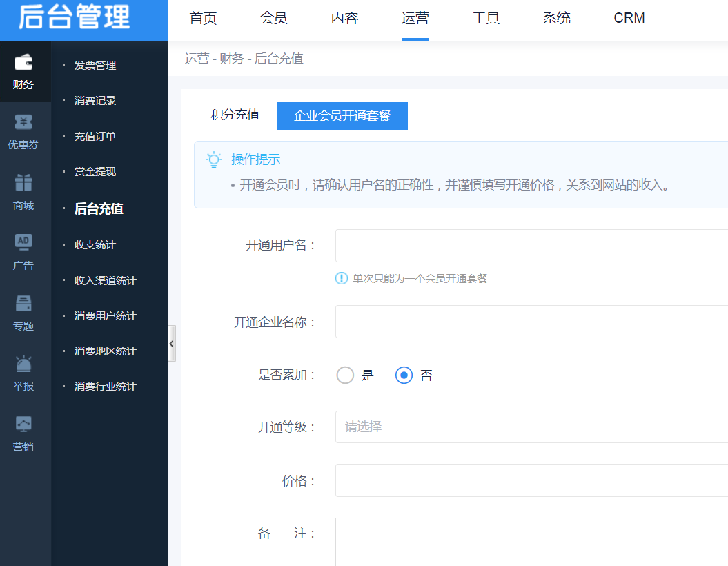Image resolution: width=728 pixels, height=566 pixels.
Task: Collapse the sidebar with the arrow handle
Action: [x=171, y=344]
